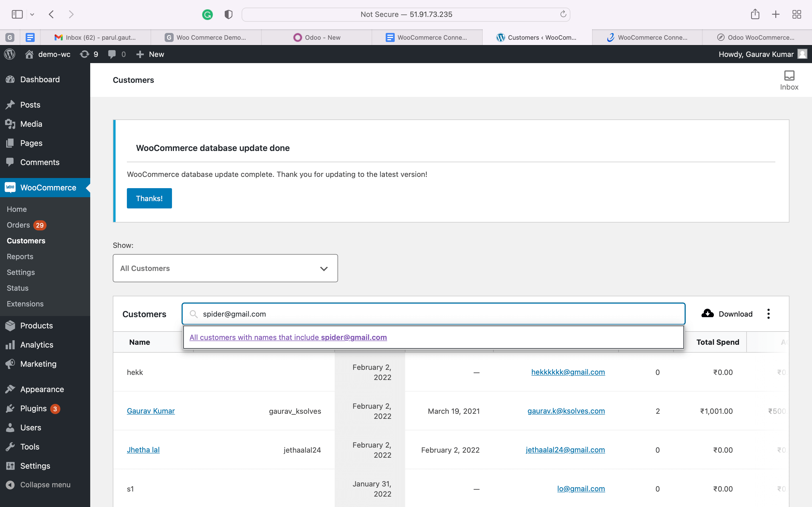Open the three-dot table options menu
Image resolution: width=812 pixels, height=507 pixels.
tap(768, 314)
